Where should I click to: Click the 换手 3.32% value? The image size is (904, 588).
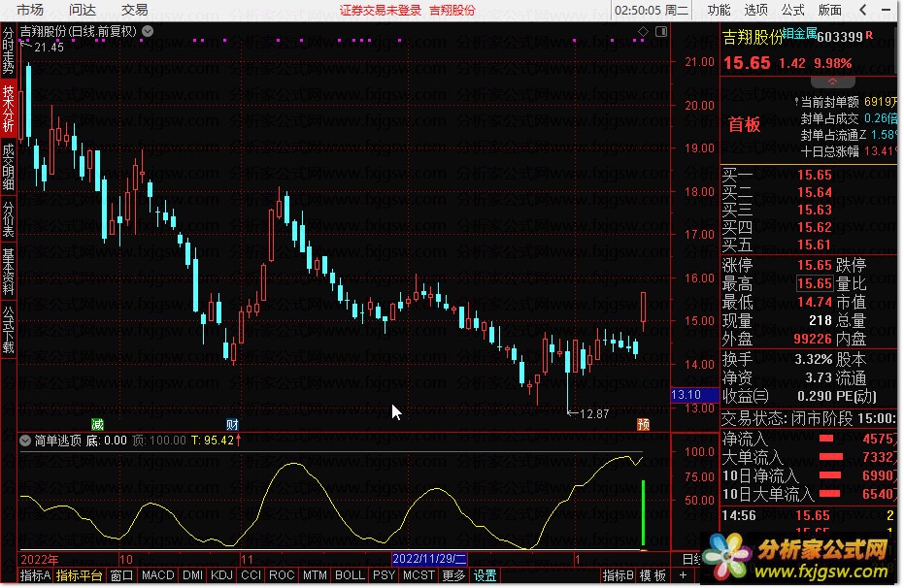pos(814,359)
